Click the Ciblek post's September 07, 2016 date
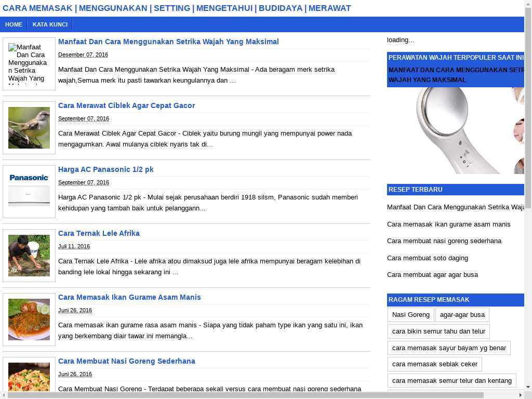 coord(84,118)
